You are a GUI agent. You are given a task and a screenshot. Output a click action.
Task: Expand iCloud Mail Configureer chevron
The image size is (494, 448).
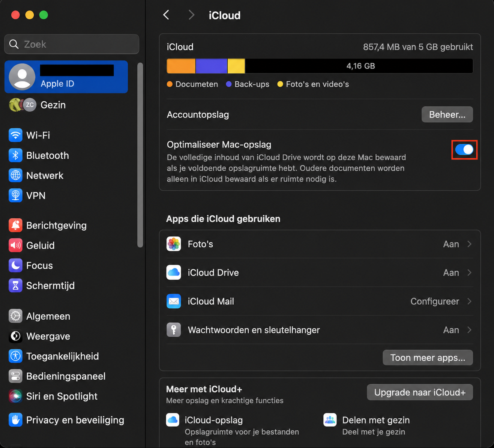coord(469,301)
